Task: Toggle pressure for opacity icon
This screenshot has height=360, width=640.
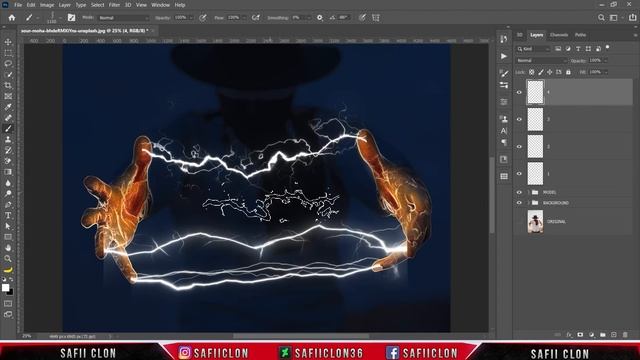Action: (x=203, y=18)
